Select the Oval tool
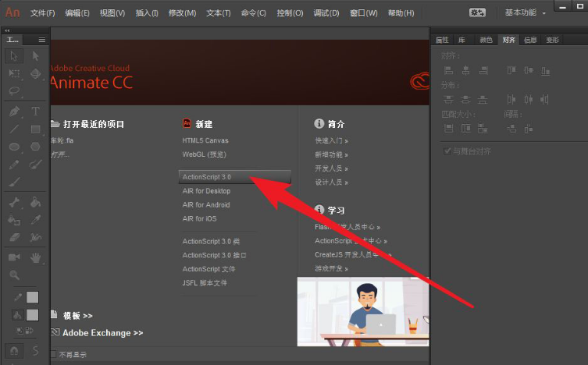Image resolution: width=588 pixels, height=365 pixels. coord(14,147)
